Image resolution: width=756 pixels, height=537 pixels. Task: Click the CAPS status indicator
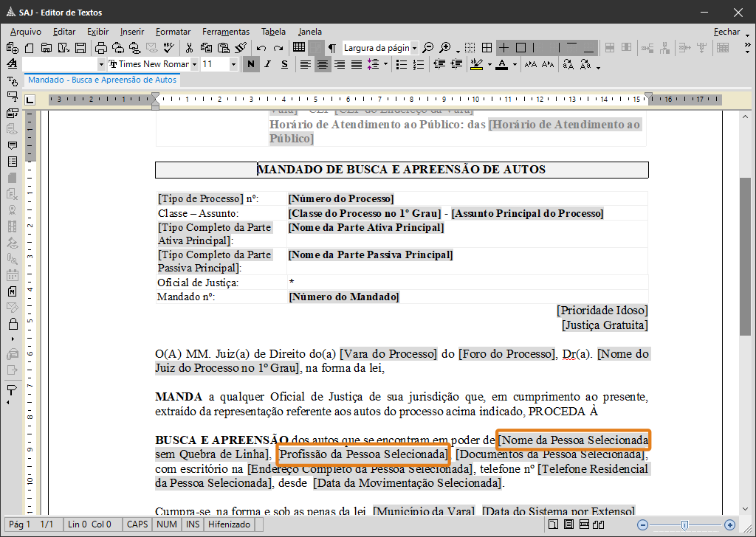pyautogui.click(x=137, y=524)
